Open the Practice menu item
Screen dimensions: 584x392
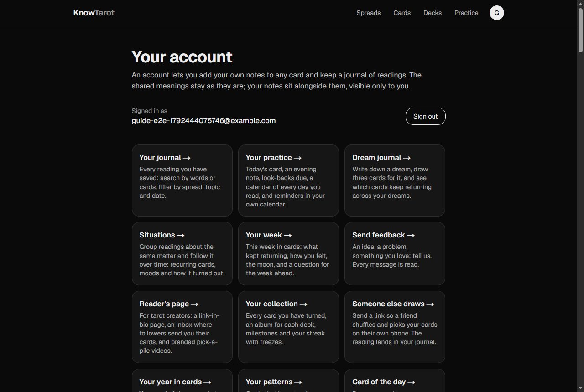[x=466, y=13]
